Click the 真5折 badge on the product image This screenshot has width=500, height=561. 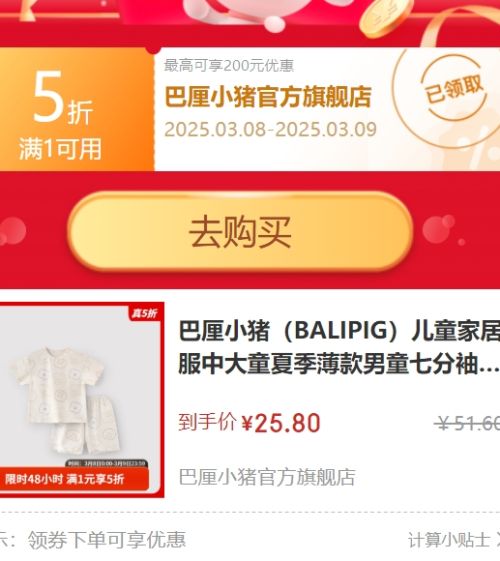click(x=144, y=313)
